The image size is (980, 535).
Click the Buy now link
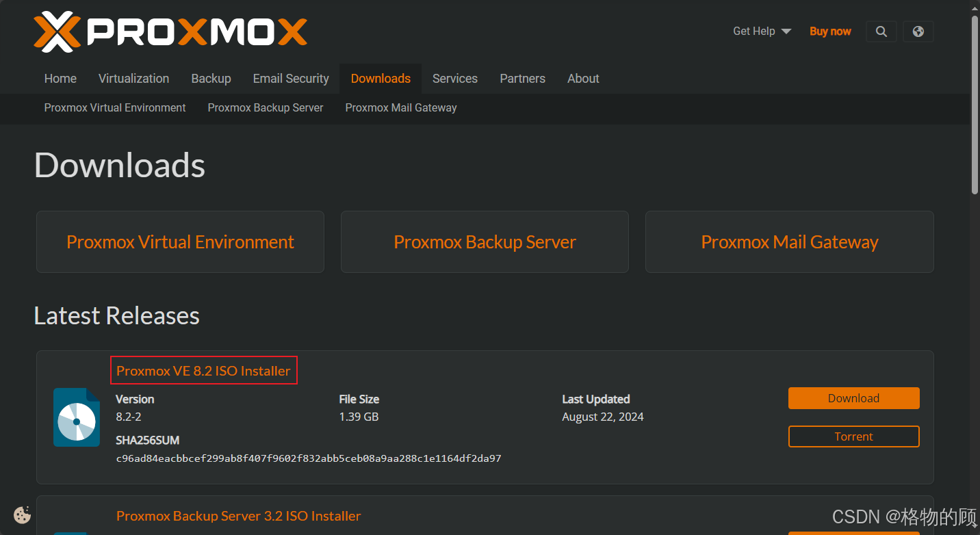click(x=830, y=31)
